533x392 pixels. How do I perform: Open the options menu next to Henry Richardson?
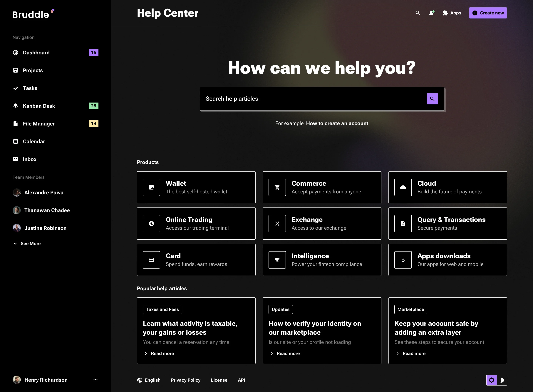95,380
